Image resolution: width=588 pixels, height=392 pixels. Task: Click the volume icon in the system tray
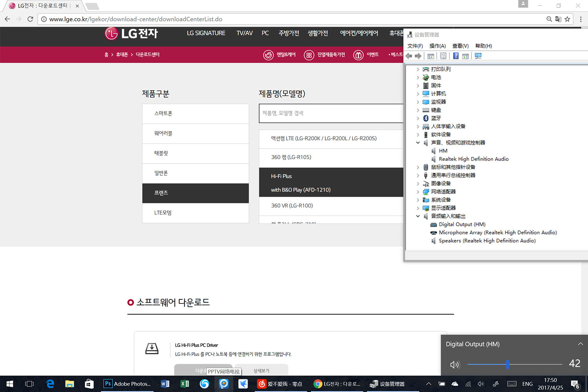[x=481, y=384]
